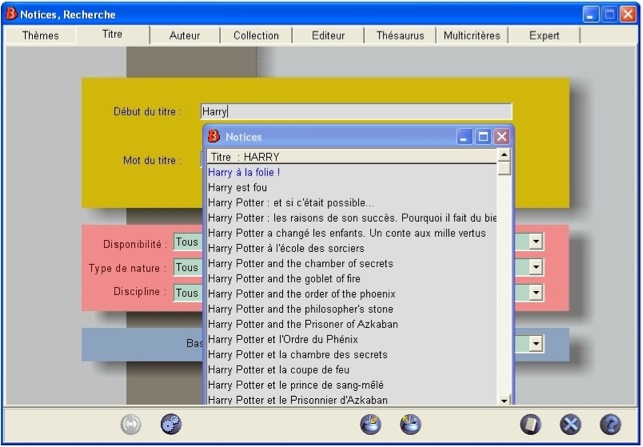Click the Disponibilité field showing Tous
The image size is (643, 447).
(x=188, y=242)
